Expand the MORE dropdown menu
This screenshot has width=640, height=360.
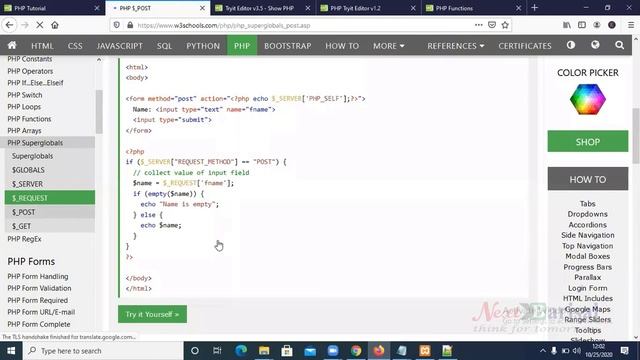pos(389,46)
